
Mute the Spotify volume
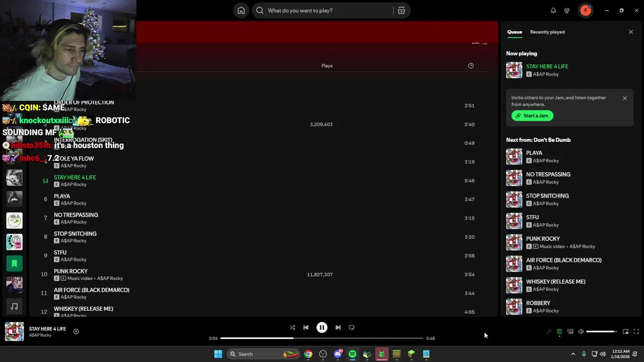[581, 332]
